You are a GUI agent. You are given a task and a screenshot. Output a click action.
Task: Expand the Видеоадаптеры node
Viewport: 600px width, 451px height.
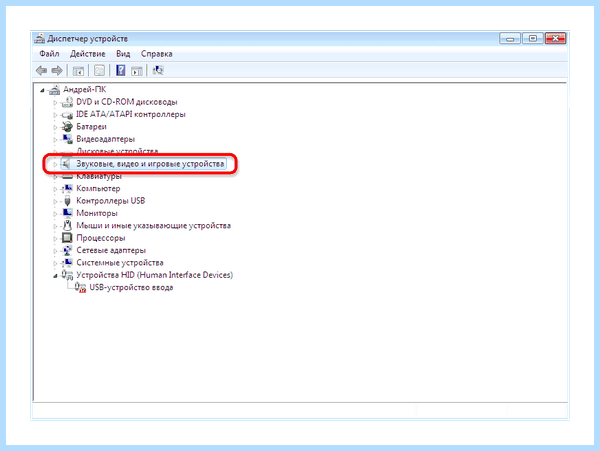[55, 140]
